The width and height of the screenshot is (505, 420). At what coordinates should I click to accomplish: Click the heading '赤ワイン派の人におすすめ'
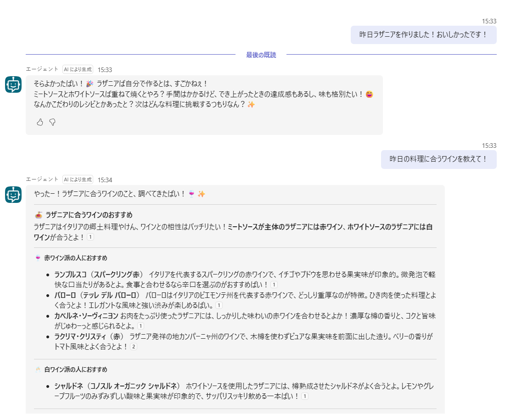(76, 258)
